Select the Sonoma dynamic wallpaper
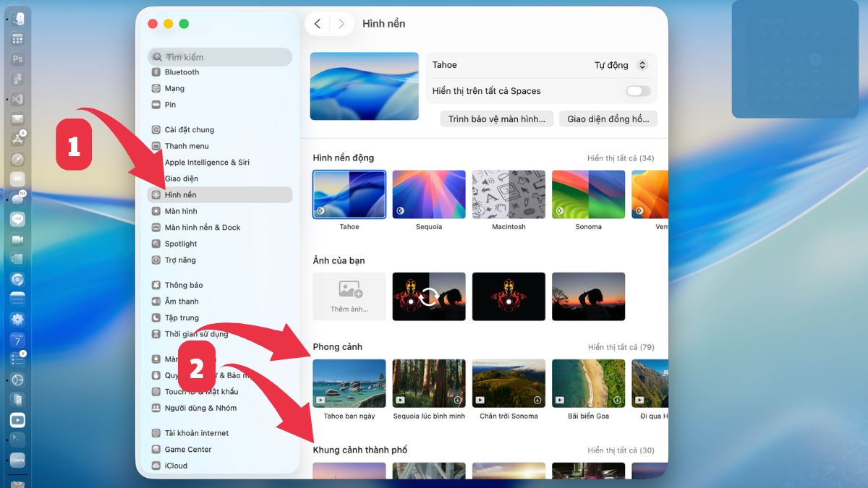The width and height of the screenshot is (868, 488). coord(588,194)
